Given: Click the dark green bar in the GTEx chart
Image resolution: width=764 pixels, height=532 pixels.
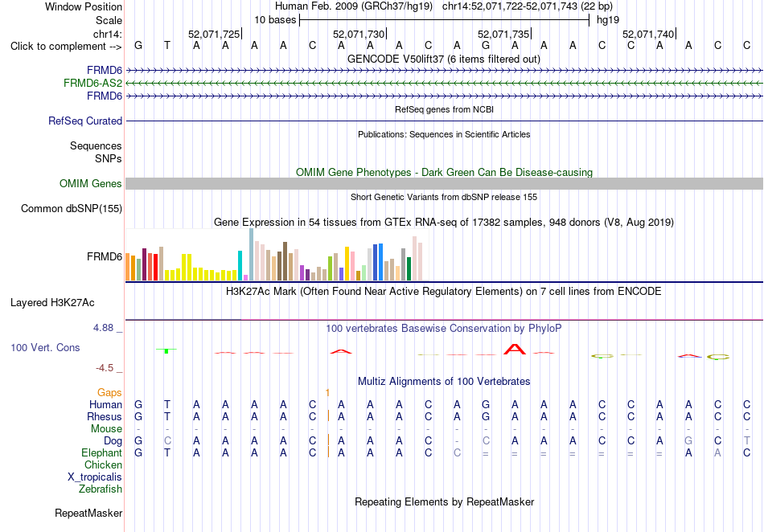Looking at the screenshot, I should [x=409, y=268].
